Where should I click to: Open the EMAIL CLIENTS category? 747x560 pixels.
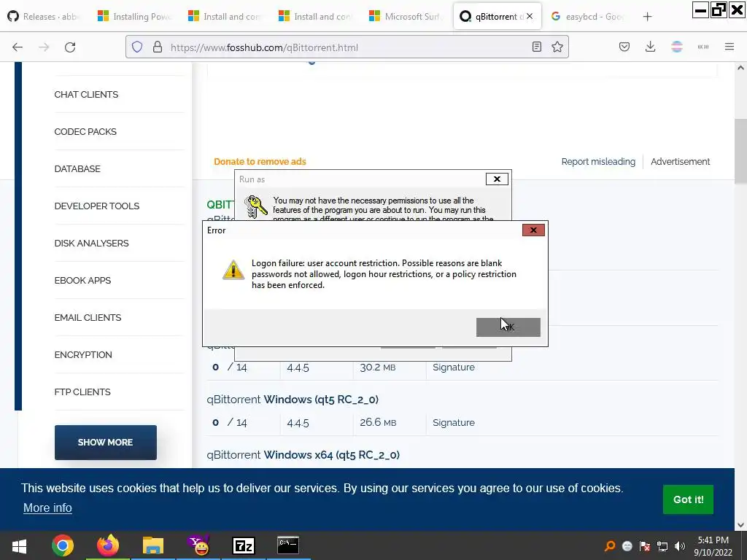[88, 317]
